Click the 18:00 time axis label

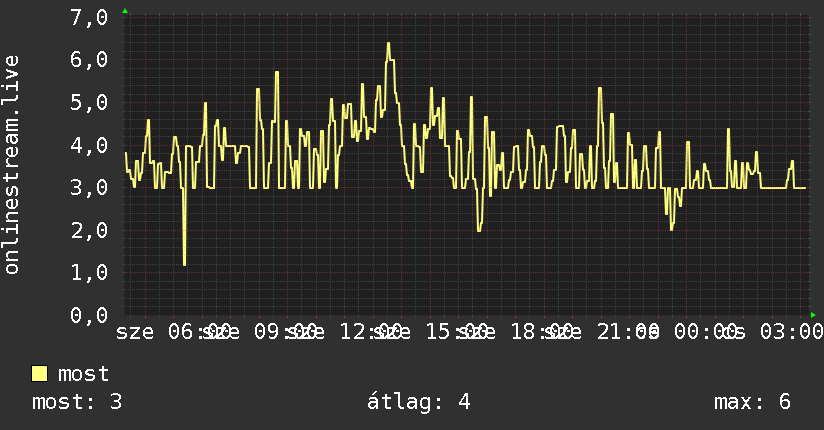click(542, 332)
